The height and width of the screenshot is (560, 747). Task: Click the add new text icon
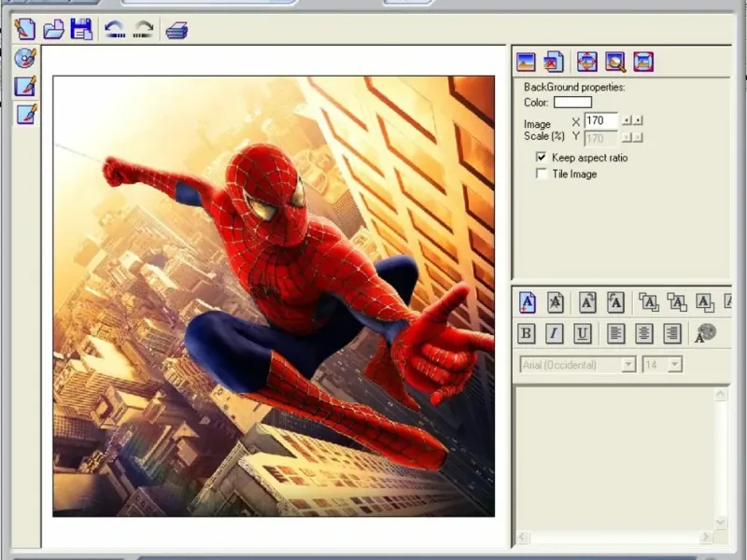528,301
